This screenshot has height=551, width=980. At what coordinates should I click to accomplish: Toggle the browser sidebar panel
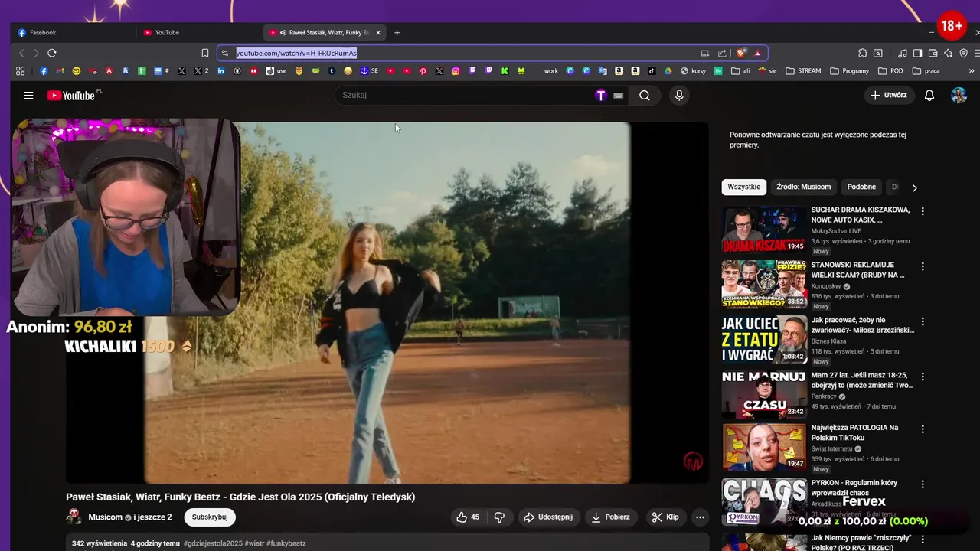917,53
